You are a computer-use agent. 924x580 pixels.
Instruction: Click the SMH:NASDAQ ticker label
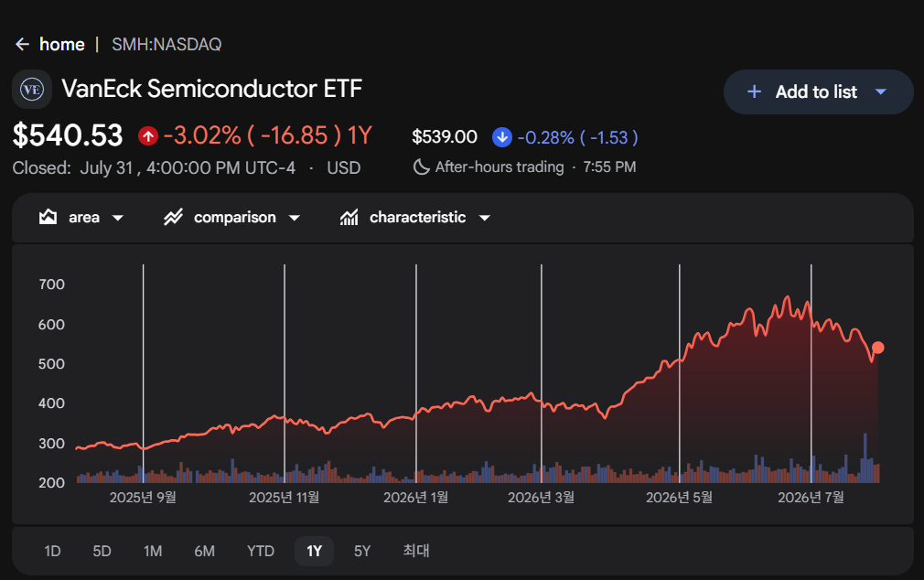click(167, 44)
